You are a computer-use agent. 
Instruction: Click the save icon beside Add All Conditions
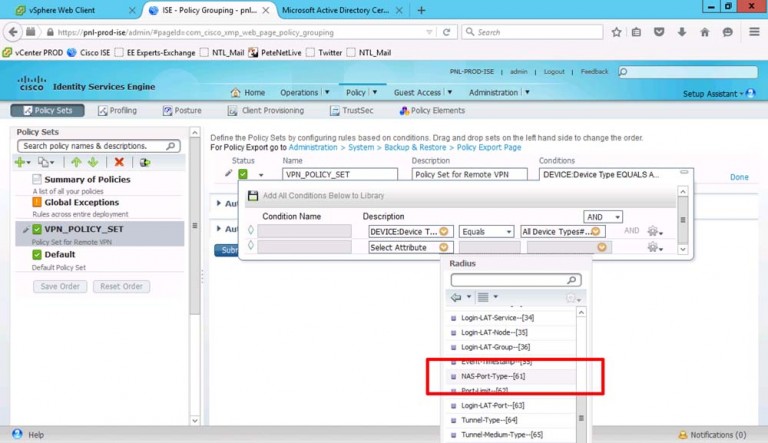[253, 196]
